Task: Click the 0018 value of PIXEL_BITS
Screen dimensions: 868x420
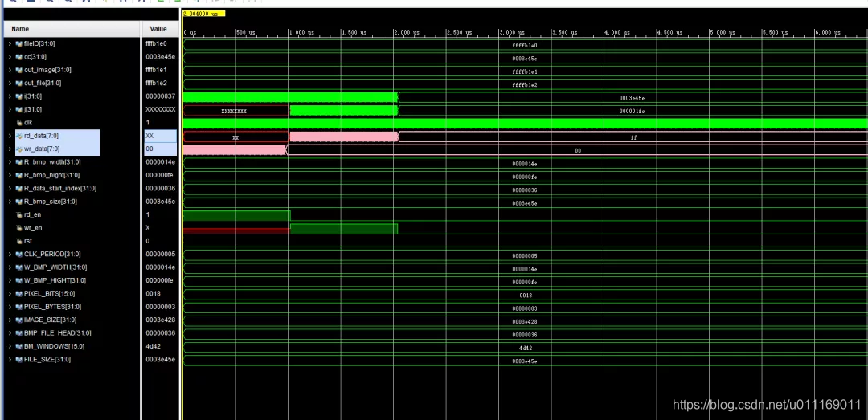Action: [x=154, y=294]
